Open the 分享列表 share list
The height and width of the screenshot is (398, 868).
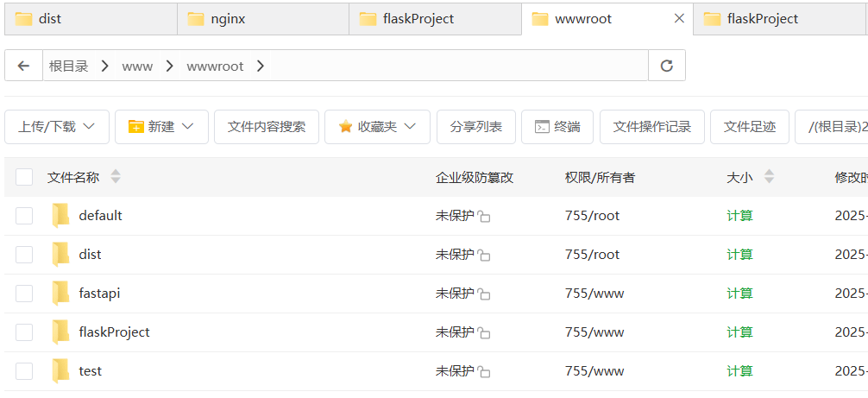tap(476, 127)
